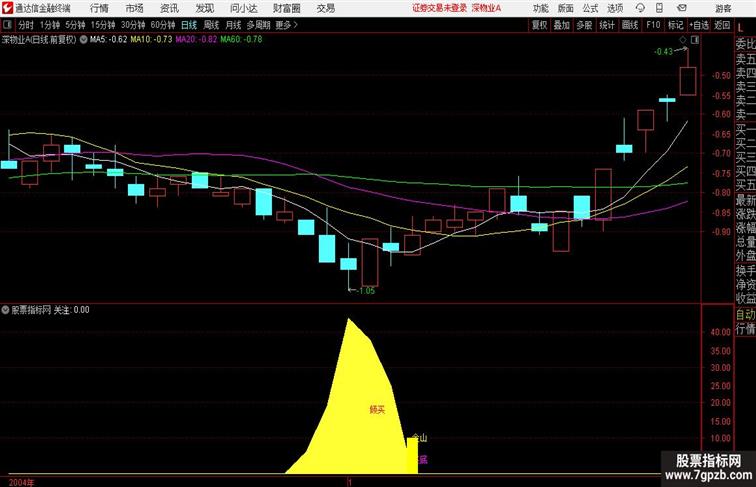Image resolution: width=756 pixels, height=487 pixels.
Task: Click the 叠加 toolbar button
Action: (x=562, y=25)
